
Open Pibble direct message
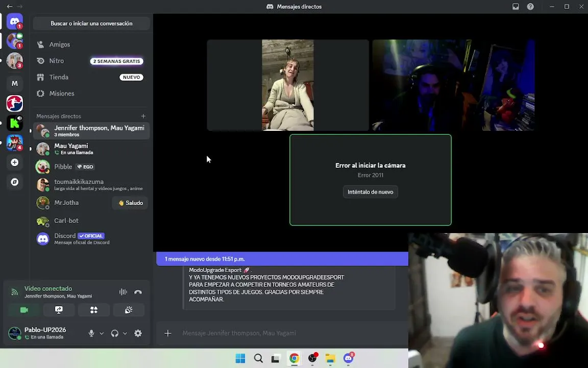(91, 167)
